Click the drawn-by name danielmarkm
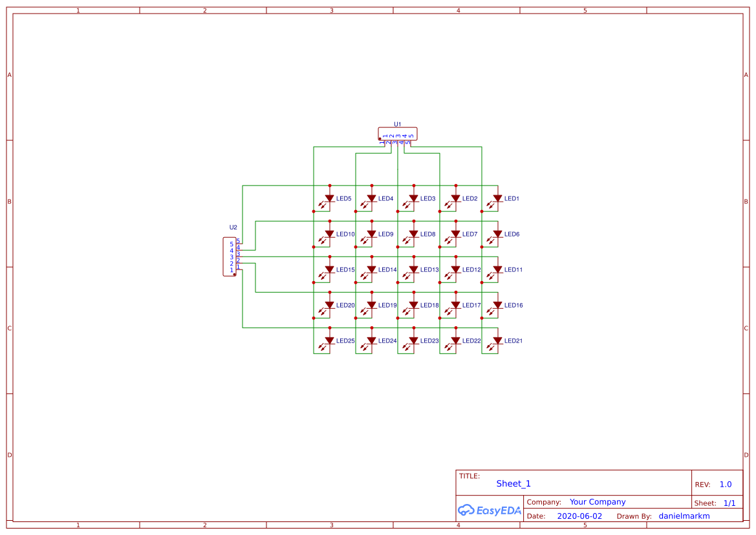756x535 pixels. (684, 516)
